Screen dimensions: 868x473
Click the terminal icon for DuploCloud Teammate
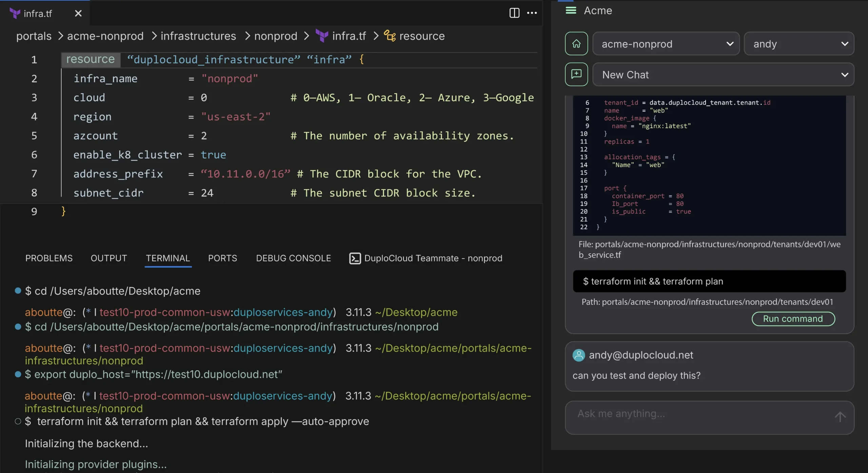click(x=355, y=258)
